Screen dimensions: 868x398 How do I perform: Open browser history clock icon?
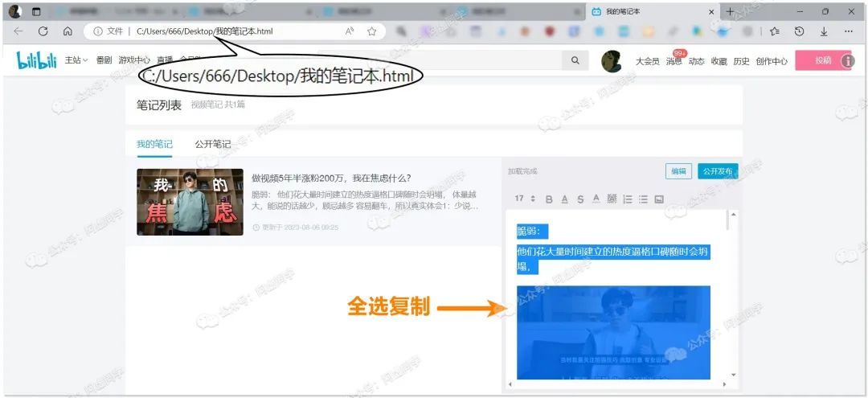[800, 31]
